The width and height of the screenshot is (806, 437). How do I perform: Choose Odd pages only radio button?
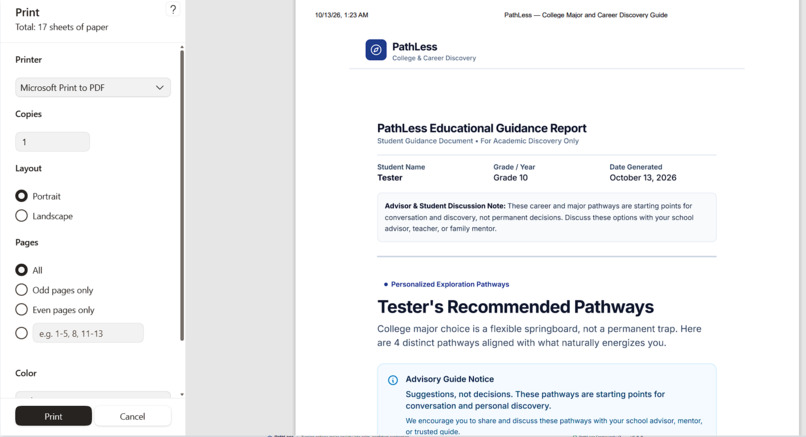(x=21, y=290)
